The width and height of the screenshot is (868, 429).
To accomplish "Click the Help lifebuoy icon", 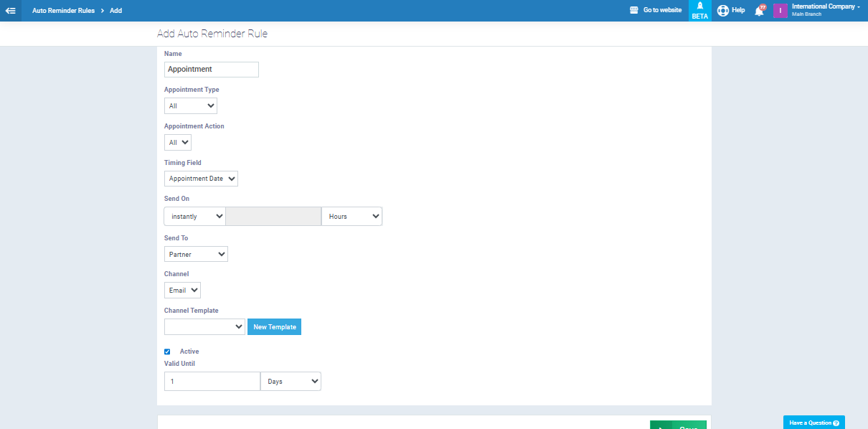I will click(723, 11).
